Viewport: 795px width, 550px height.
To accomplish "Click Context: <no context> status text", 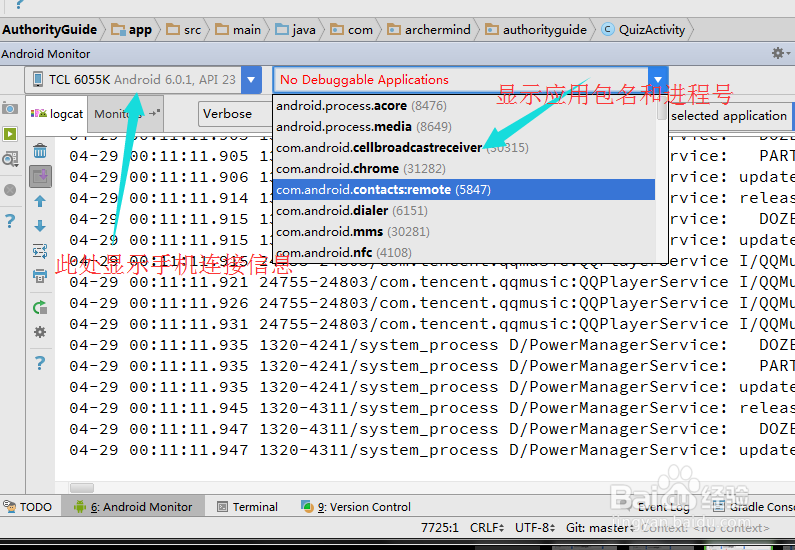I will point(705,528).
